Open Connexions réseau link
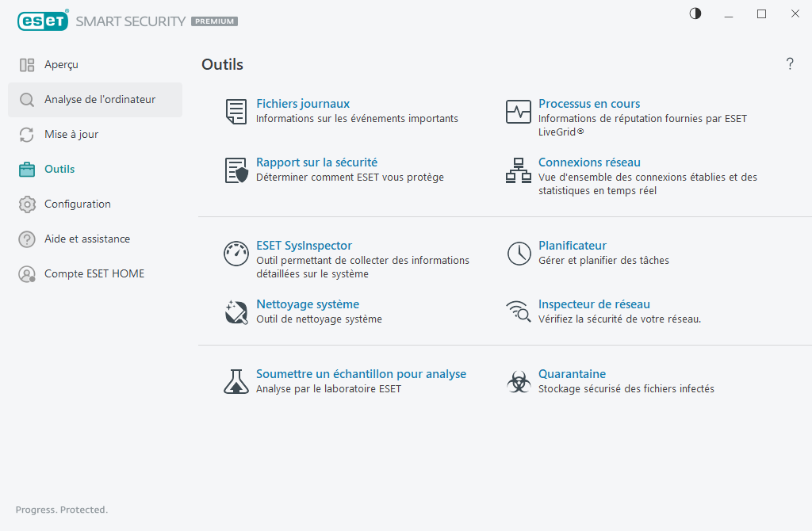 pos(589,162)
